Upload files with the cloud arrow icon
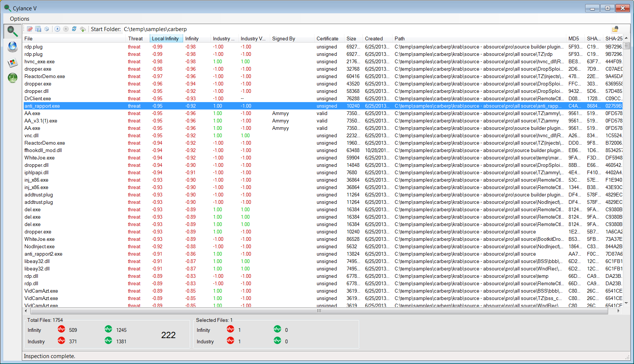This screenshot has width=634, height=364. 83,29
